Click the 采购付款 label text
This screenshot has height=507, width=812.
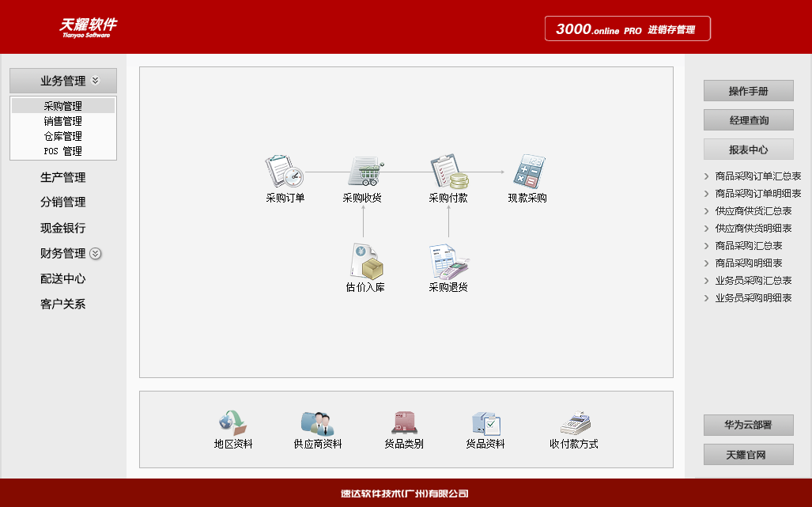pos(448,198)
